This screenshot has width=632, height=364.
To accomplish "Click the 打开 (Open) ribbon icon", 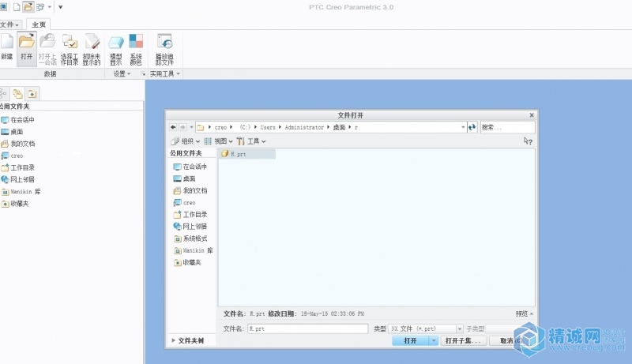I will point(27,48).
